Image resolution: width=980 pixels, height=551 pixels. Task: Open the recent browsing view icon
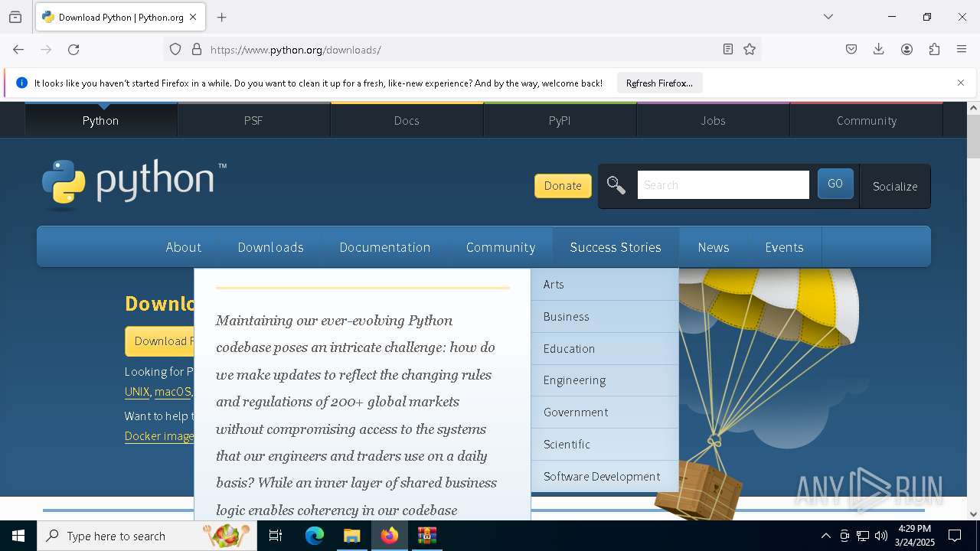(15, 17)
